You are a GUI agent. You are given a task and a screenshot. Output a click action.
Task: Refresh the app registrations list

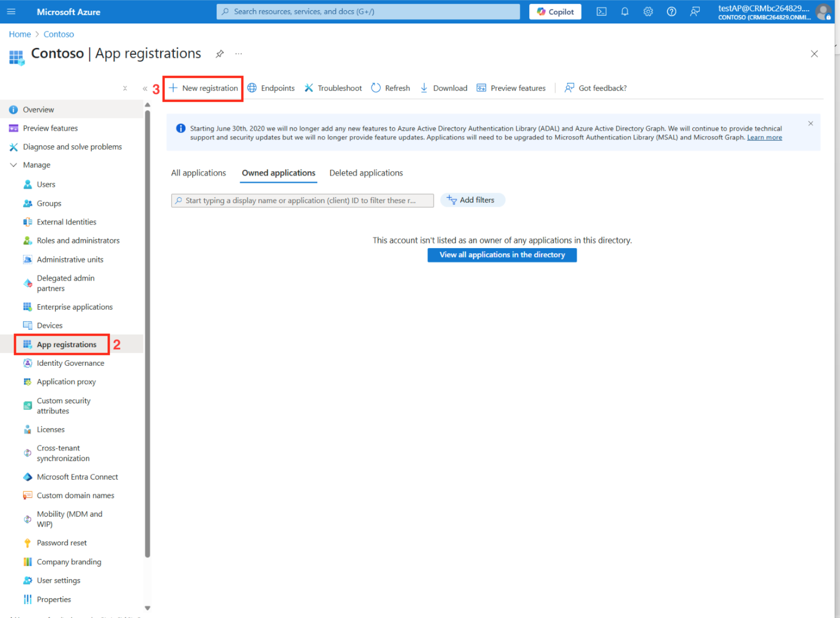(x=390, y=88)
